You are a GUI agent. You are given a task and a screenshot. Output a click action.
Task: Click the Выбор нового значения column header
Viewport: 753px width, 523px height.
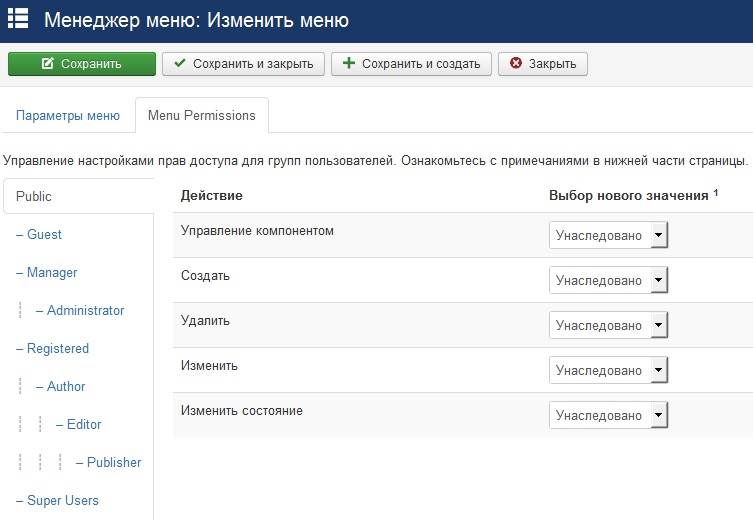point(633,195)
